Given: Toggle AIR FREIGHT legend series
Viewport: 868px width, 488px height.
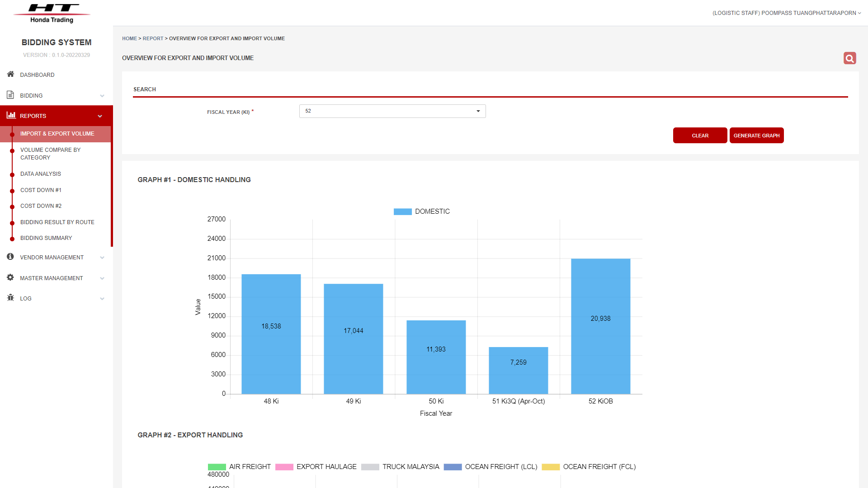Looking at the screenshot, I should pyautogui.click(x=239, y=467).
